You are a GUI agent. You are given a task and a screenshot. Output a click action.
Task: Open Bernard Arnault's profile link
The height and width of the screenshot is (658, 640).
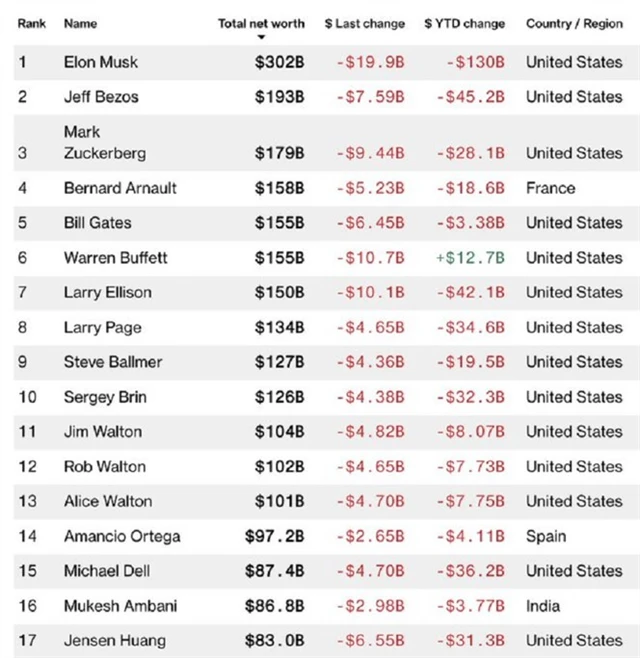pyautogui.click(x=119, y=188)
